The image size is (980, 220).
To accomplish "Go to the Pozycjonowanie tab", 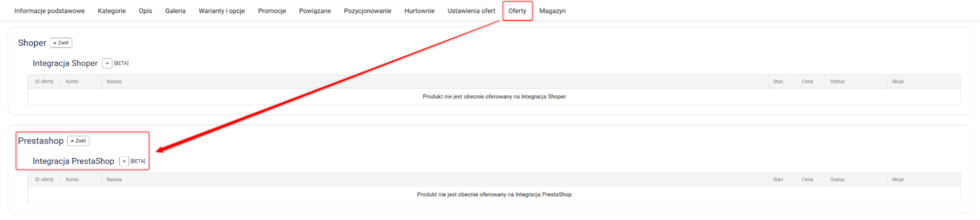I will pyautogui.click(x=368, y=11).
